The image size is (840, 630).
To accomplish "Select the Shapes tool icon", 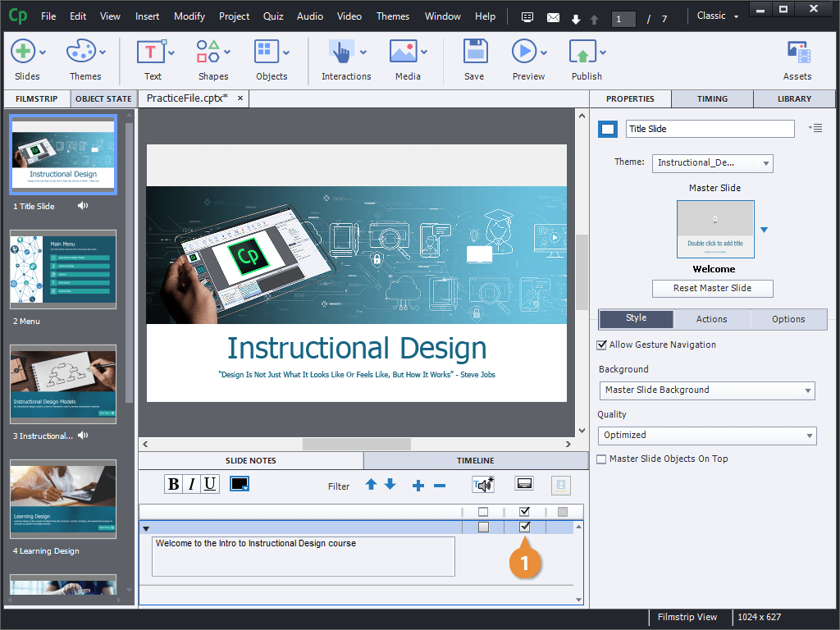I will pos(208,52).
